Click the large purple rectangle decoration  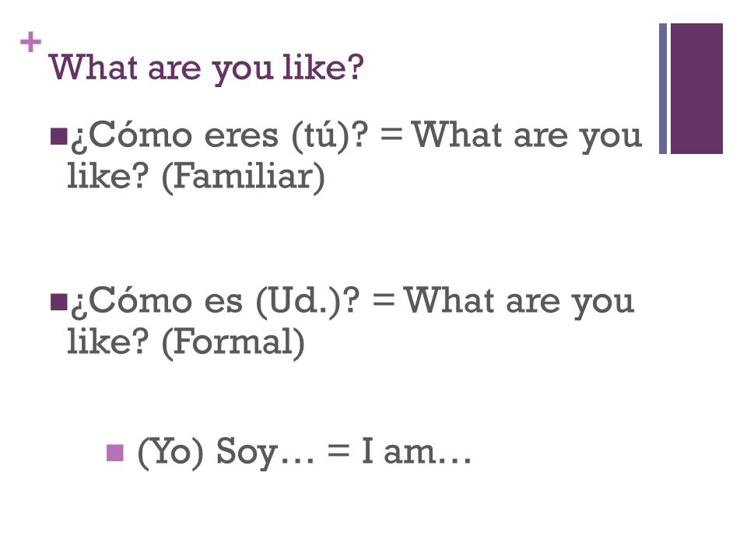click(x=696, y=89)
